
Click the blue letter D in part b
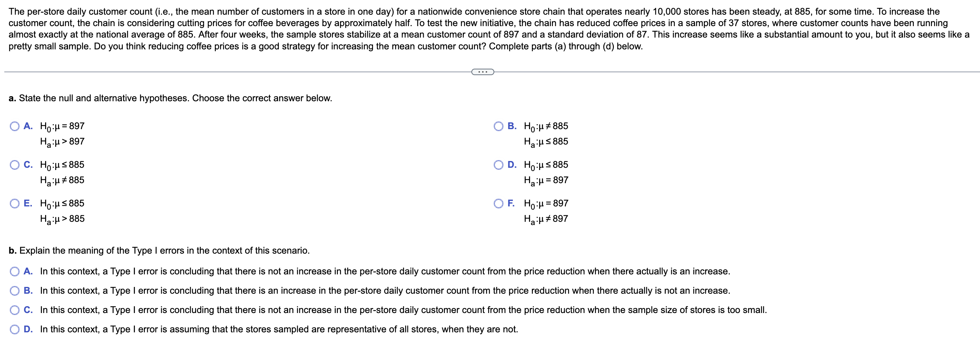[28, 329]
